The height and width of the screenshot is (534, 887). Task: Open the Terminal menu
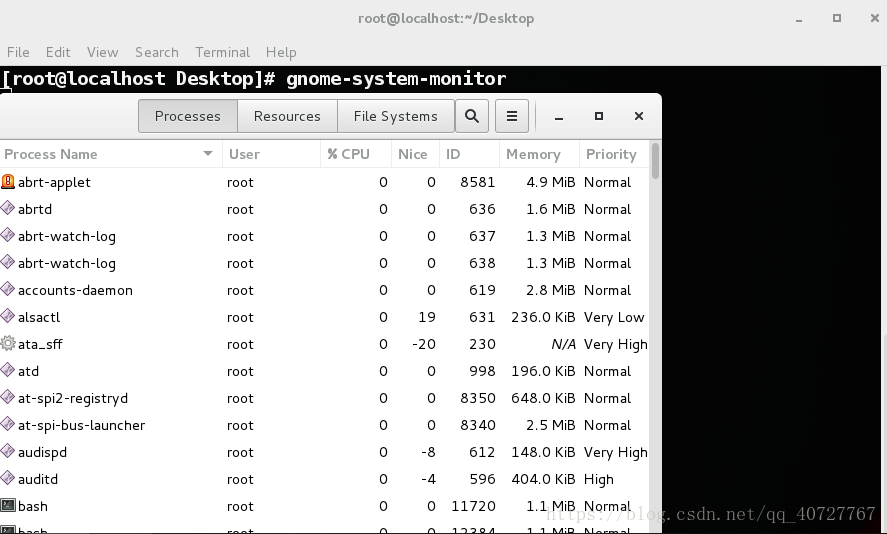(222, 52)
